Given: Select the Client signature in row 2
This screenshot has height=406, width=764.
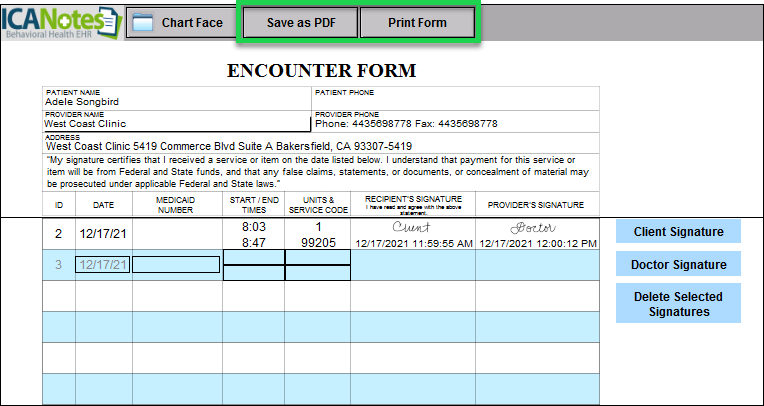Looking at the screenshot, I should click(412, 228).
